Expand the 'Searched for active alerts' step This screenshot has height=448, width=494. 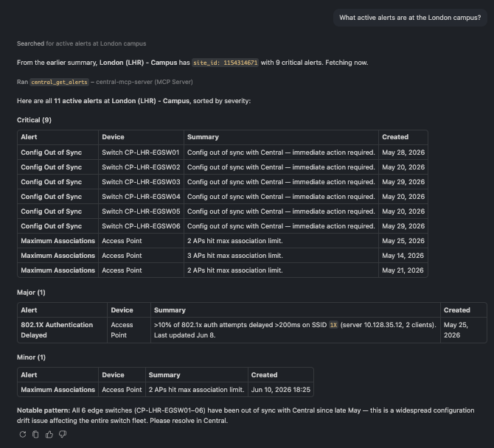point(81,43)
